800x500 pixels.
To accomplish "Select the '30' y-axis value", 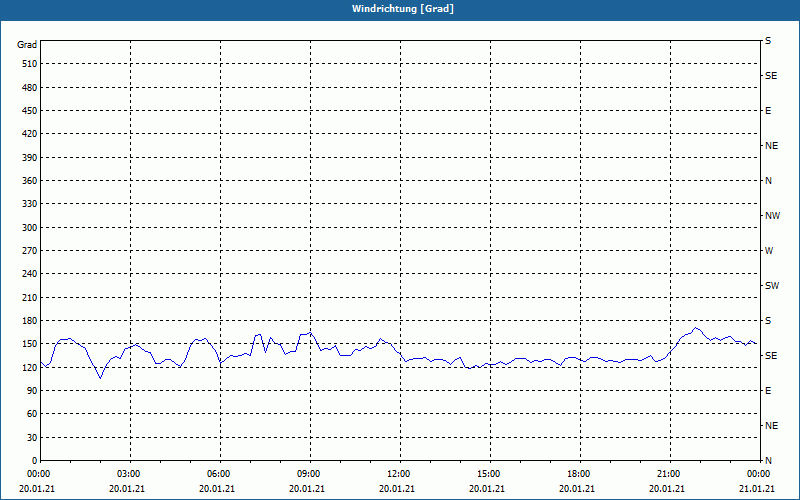I will (x=32, y=438).
